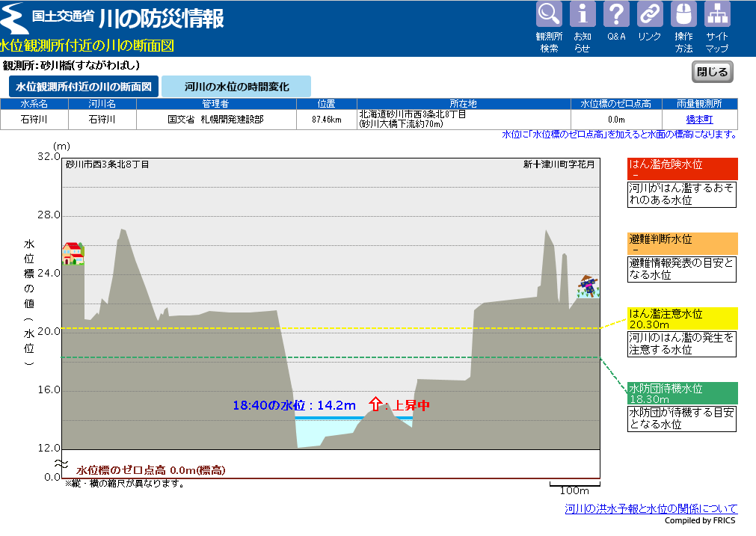Click the yellow はん濫注意水位 20.30m legend

click(682, 318)
